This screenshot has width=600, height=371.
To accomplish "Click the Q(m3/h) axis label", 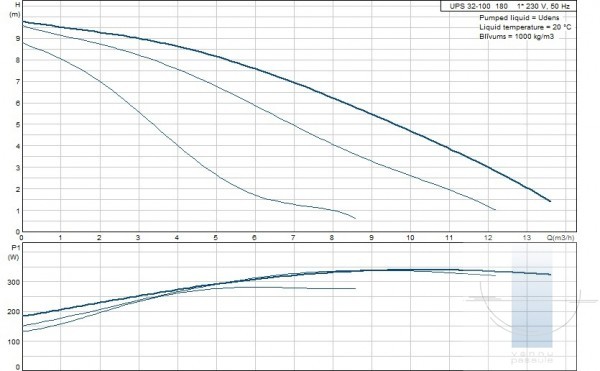I will [x=560, y=238].
